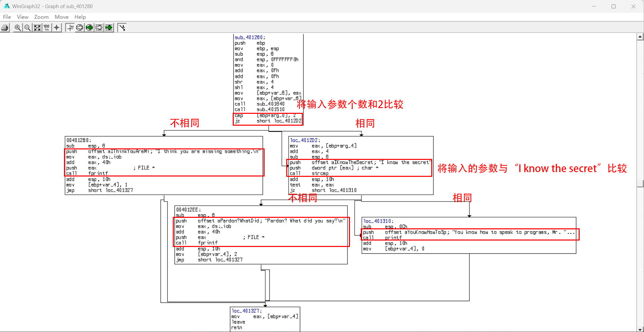
Task: Fit graph to window with M icon
Action: (37, 28)
